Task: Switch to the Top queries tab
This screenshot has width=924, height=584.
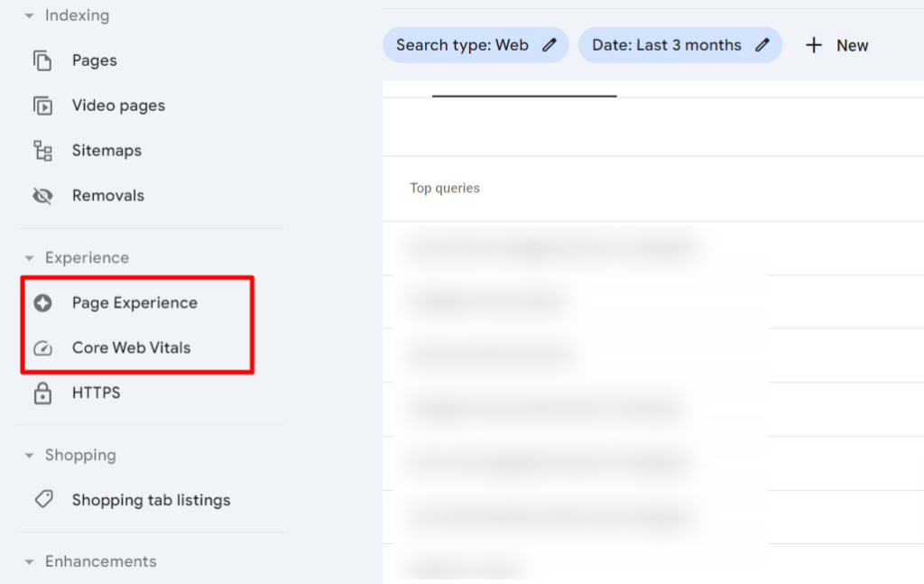Action: 444,188
